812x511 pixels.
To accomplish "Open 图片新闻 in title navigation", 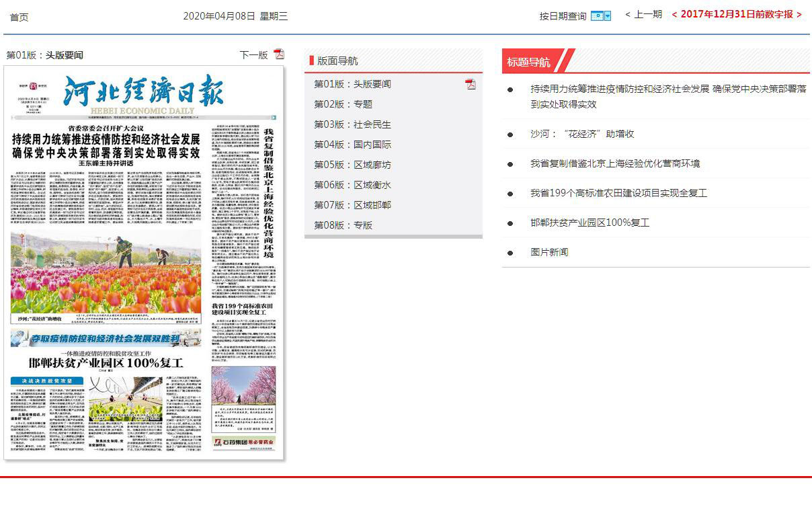I will [549, 252].
